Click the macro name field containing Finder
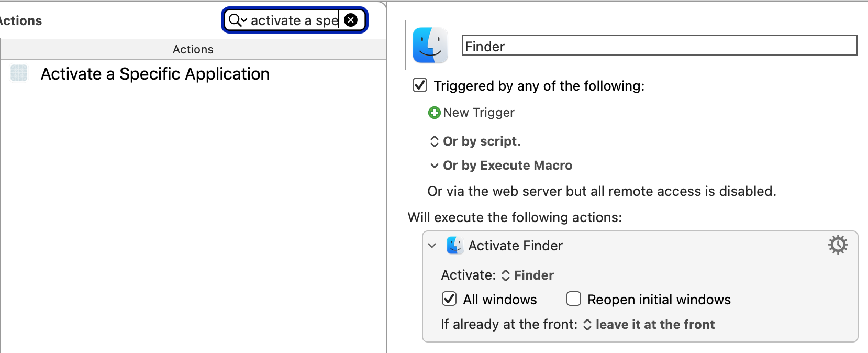The height and width of the screenshot is (353, 868). [x=659, y=46]
